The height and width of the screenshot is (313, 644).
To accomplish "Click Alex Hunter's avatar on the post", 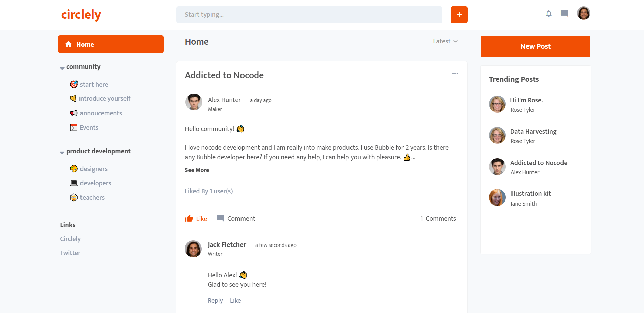I will pyautogui.click(x=194, y=102).
